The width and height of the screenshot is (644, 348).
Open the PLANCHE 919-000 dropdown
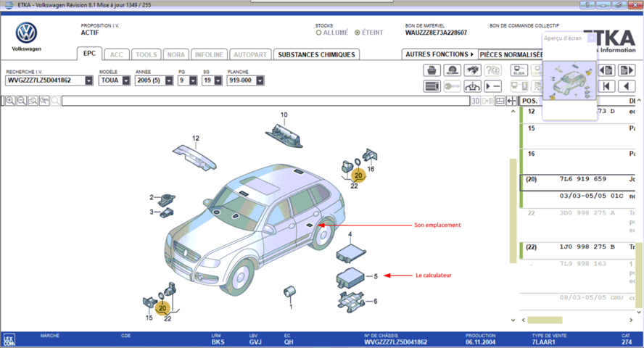click(260, 80)
